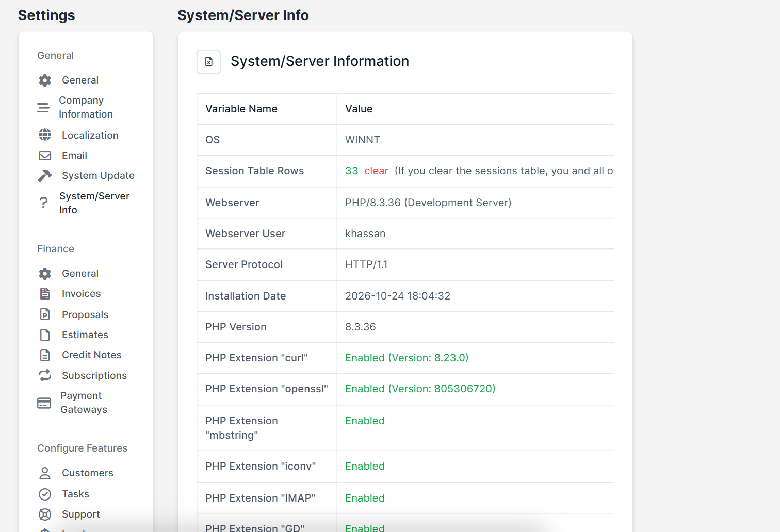The image size is (780, 532).
Task: Click the installation date 2026-10-24 18:04:32
Action: [398, 296]
